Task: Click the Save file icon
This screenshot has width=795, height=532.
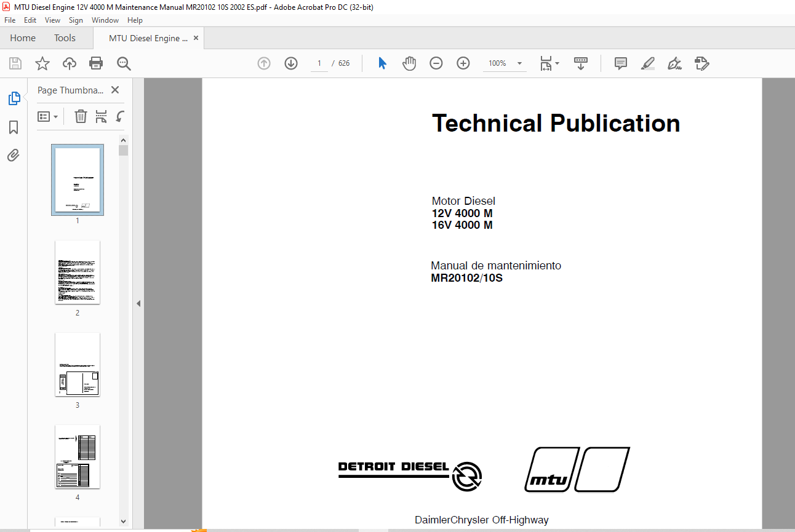Action: coord(15,63)
